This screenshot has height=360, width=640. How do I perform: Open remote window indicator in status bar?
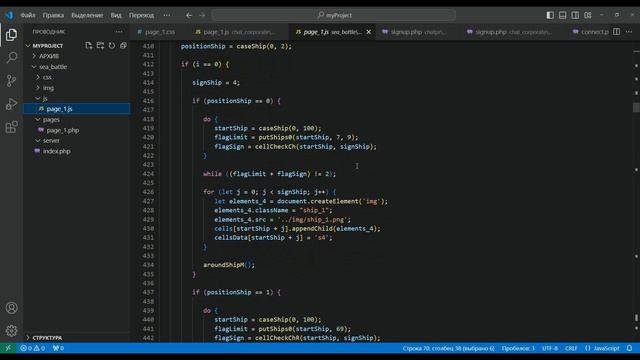[x=8, y=348]
